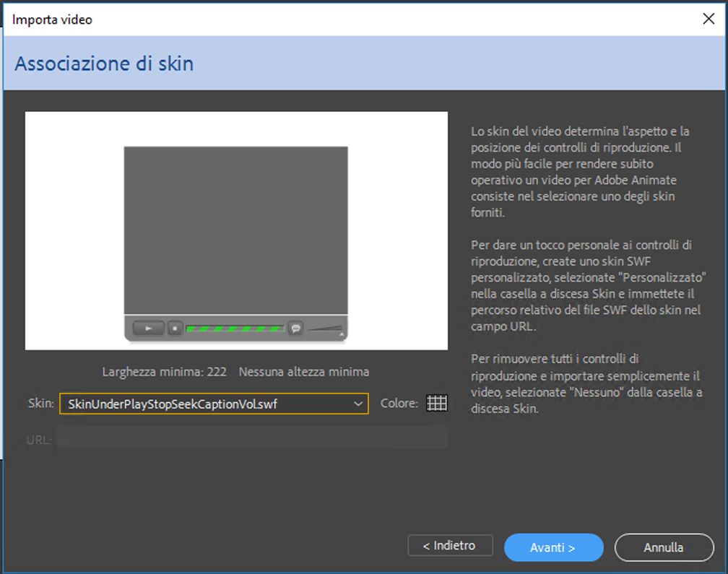Image resolution: width=728 pixels, height=574 pixels.
Task: Click the seek bar icon on the player skin
Action: click(x=235, y=329)
